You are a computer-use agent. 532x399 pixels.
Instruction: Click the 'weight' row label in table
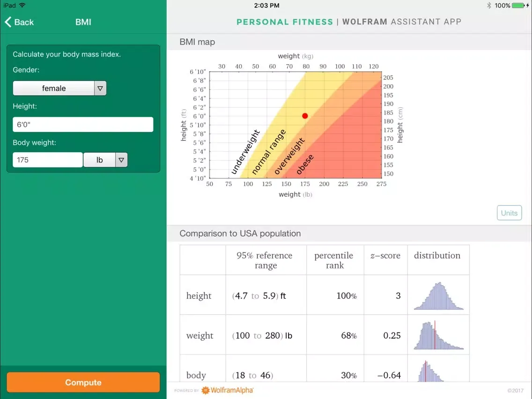point(199,336)
